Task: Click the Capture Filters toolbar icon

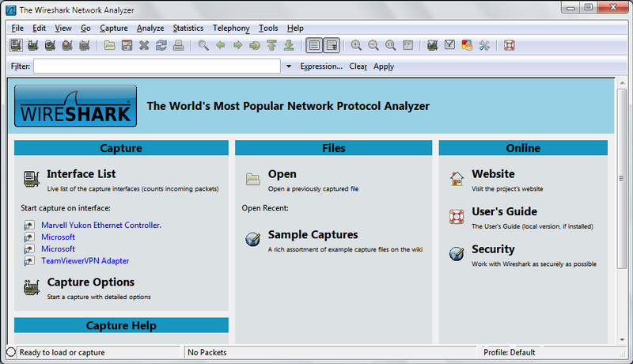Action: (x=433, y=46)
